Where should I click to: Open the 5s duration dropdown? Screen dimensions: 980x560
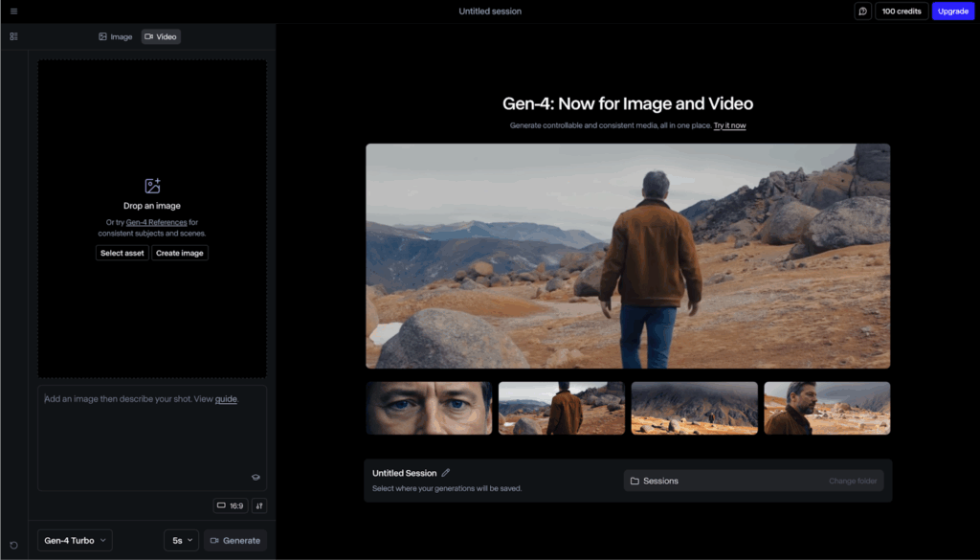(181, 541)
